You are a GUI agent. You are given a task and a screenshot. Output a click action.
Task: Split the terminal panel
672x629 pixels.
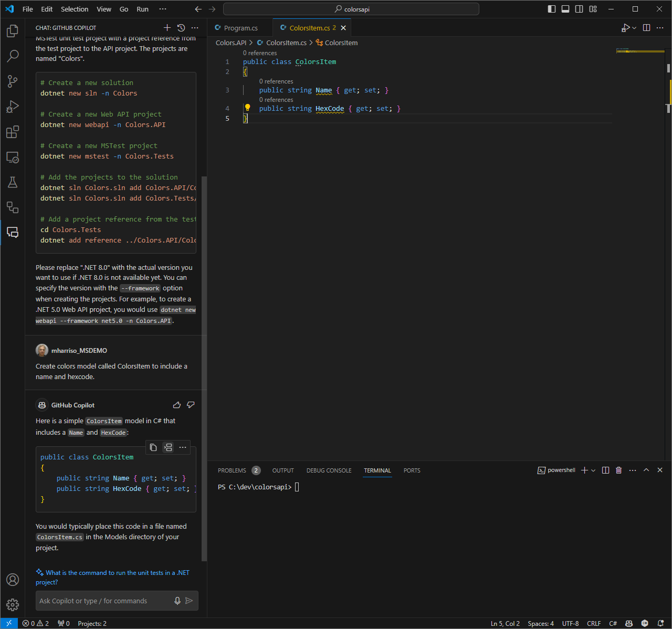pos(605,470)
